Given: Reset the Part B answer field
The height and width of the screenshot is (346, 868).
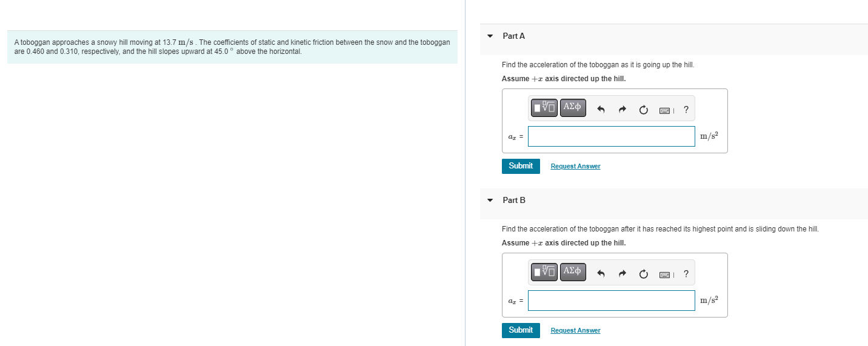Looking at the screenshot, I should coord(643,274).
